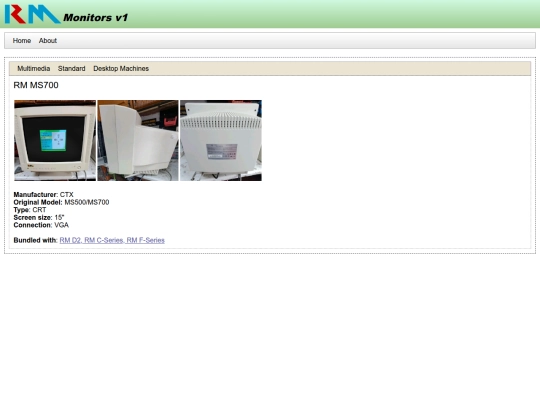Click the Bundled with label
The height and width of the screenshot is (405, 540).
click(x=35, y=240)
